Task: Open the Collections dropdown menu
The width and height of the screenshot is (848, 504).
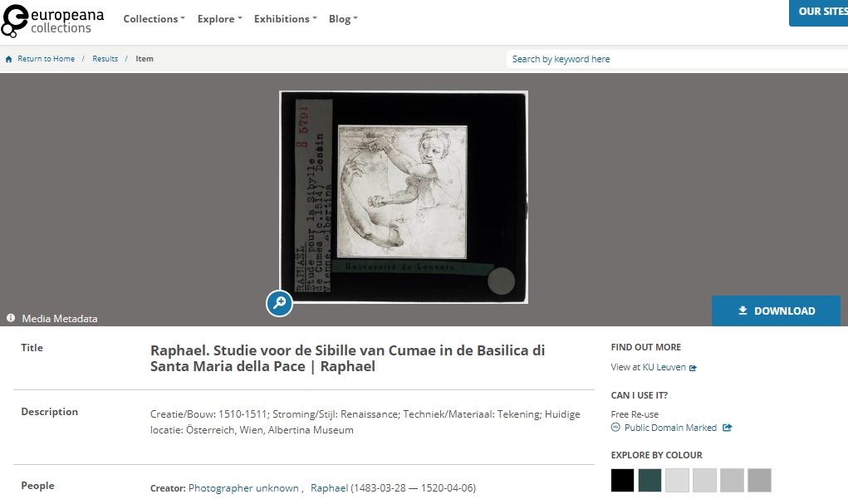Action: point(154,19)
